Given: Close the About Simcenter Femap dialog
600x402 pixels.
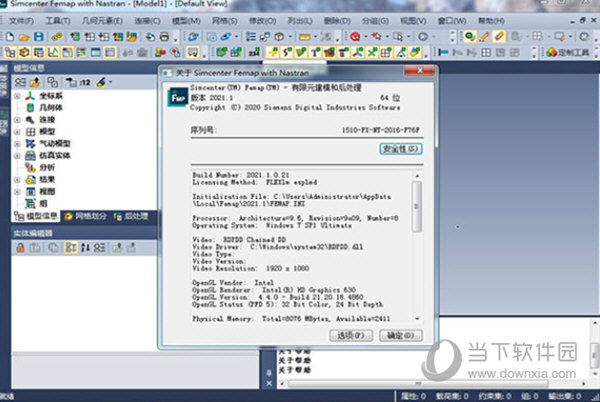Looking at the screenshot, I should (x=419, y=70).
